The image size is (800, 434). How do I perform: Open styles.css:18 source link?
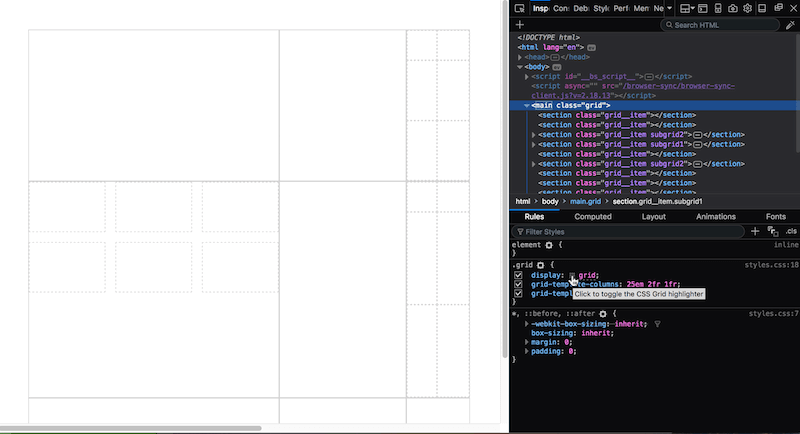coord(771,265)
